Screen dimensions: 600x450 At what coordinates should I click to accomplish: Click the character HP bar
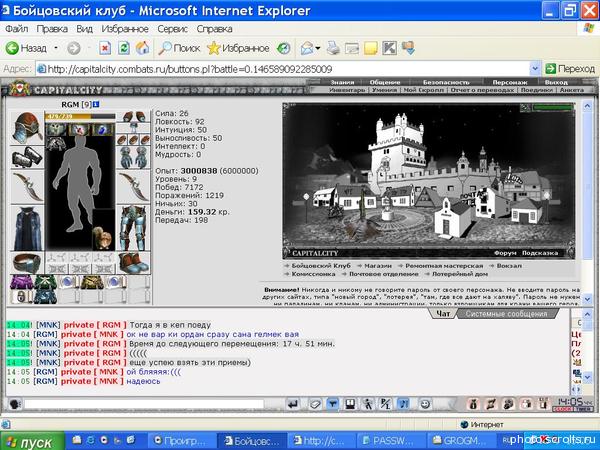click(x=80, y=116)
